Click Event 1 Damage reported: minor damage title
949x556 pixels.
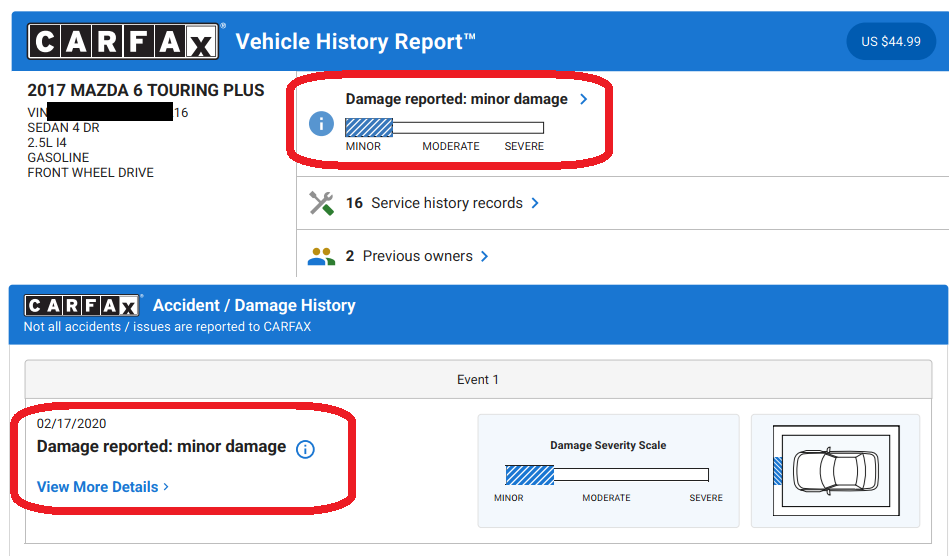[x=162, y=446]
